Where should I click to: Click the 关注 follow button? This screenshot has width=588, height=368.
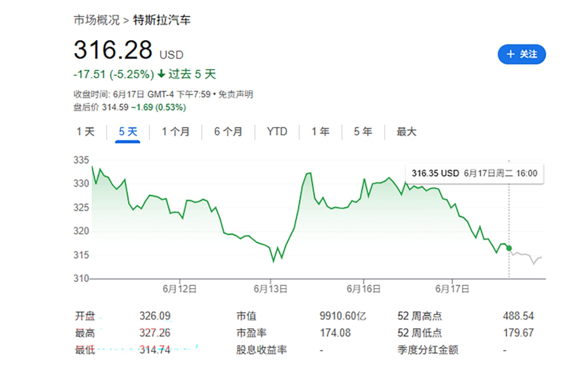[x=521, y=54]
